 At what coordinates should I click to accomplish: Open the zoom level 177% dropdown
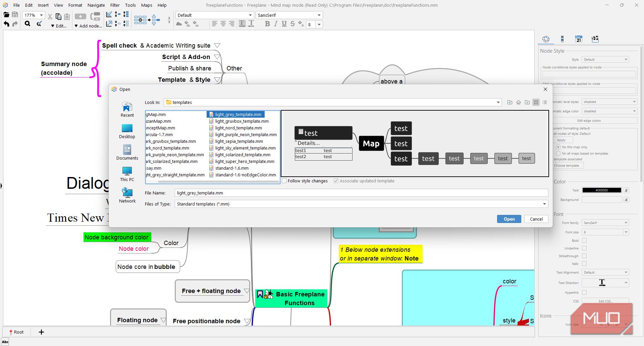click(41, 15)
